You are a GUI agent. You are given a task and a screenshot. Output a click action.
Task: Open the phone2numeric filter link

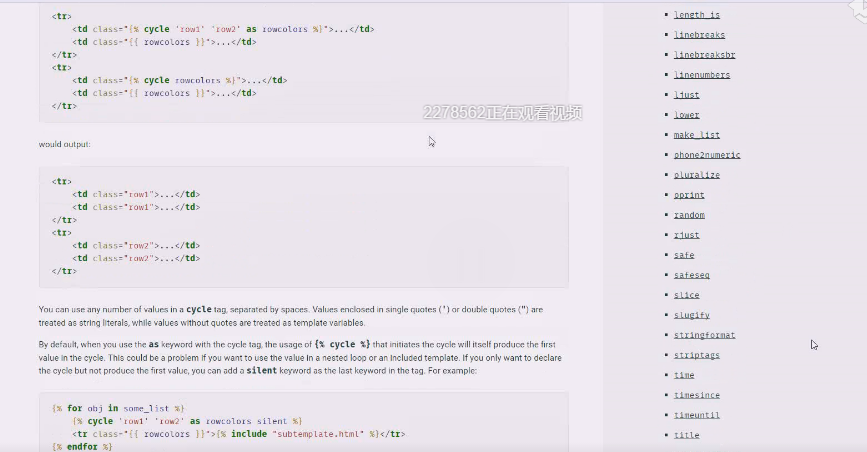click(x=707, y=155)
